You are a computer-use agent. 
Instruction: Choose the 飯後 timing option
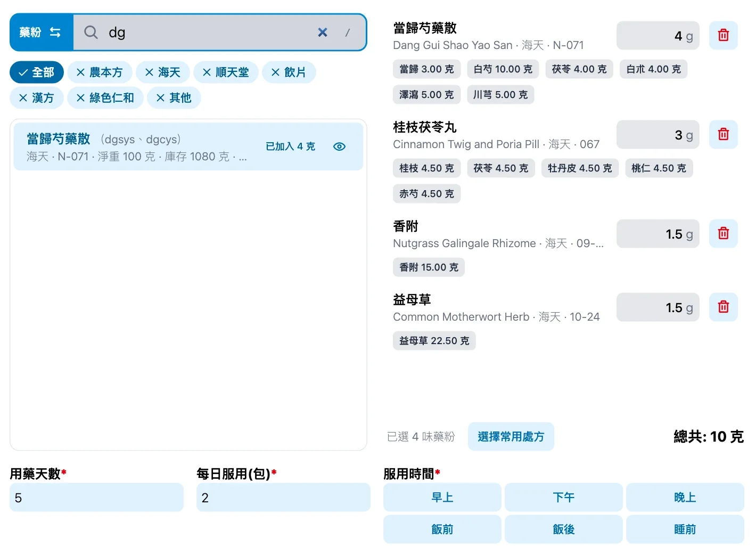click(564, 529)
